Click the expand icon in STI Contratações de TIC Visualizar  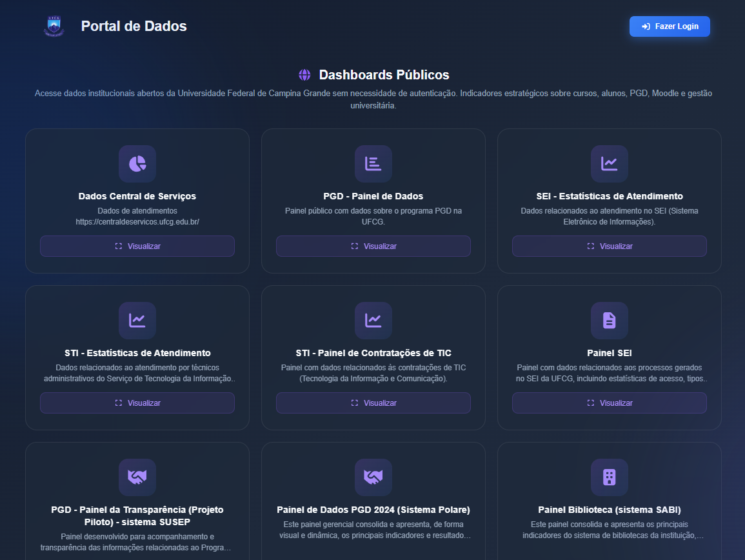[x=355, y=403]
